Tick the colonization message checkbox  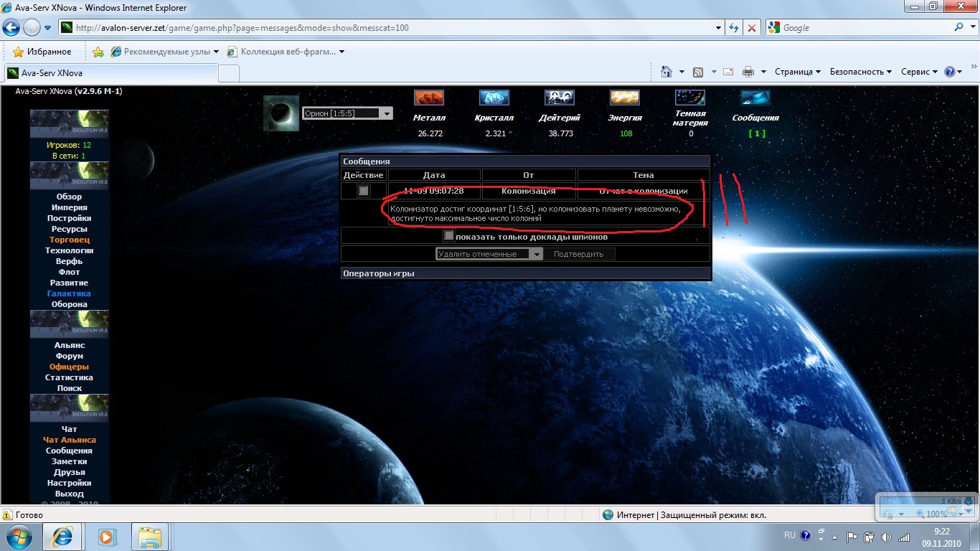click(x=364, y=191)
